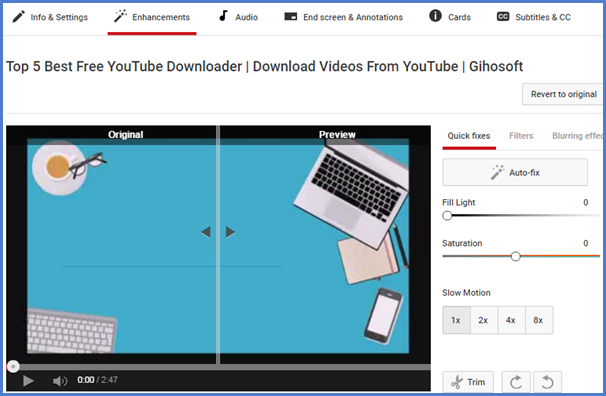Click the scissors icon on Trim
The image size is (606, 396).
[457, 382]
